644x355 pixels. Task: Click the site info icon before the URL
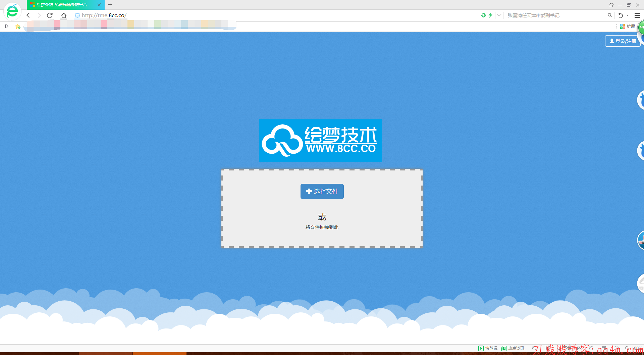tap(77, 15)
